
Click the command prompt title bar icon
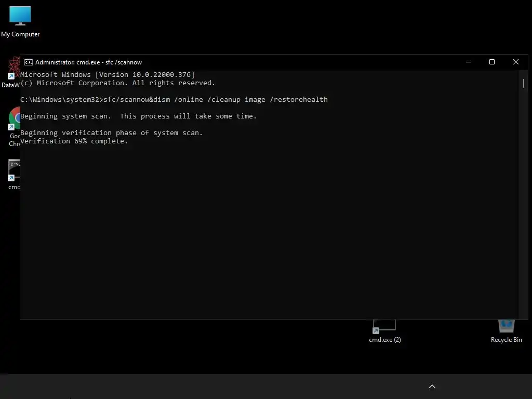[29, 62]
